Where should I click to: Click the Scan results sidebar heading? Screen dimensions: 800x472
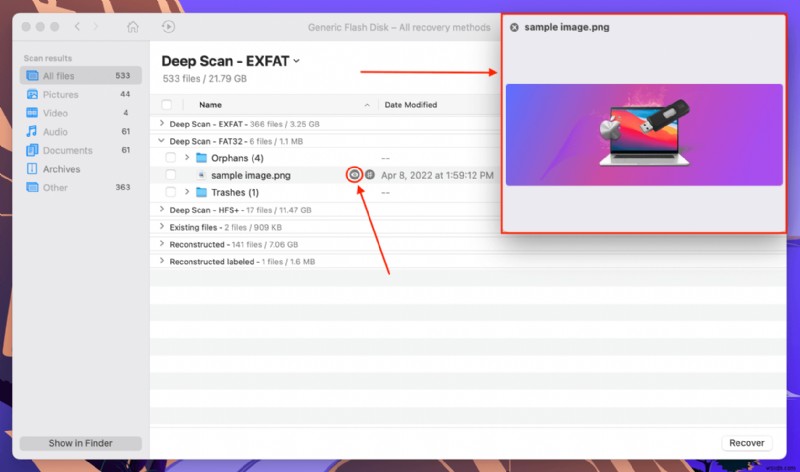point(48,58)
